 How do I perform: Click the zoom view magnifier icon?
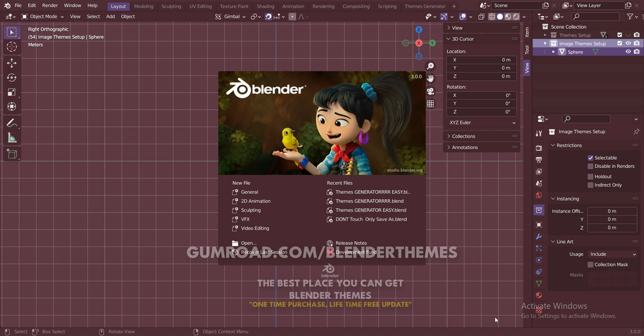click(x=430, y=65)
